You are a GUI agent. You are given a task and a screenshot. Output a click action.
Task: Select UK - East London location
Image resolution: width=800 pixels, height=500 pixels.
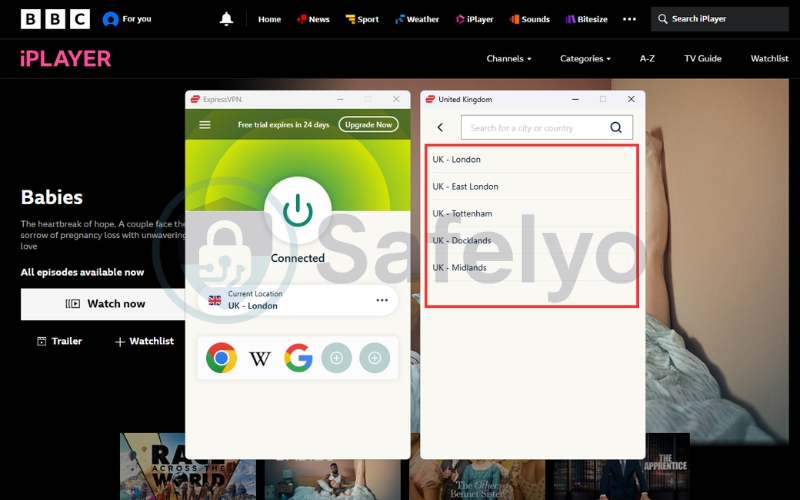[532, 186]
